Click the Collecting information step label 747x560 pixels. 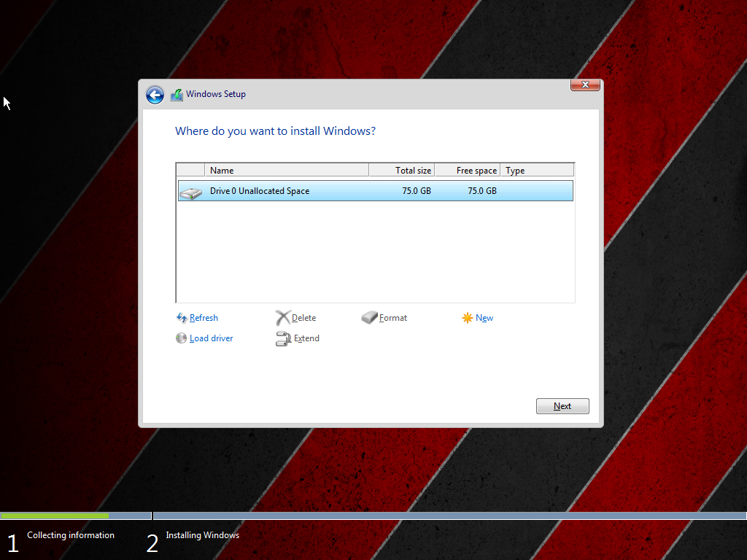(x=71, y=535)
